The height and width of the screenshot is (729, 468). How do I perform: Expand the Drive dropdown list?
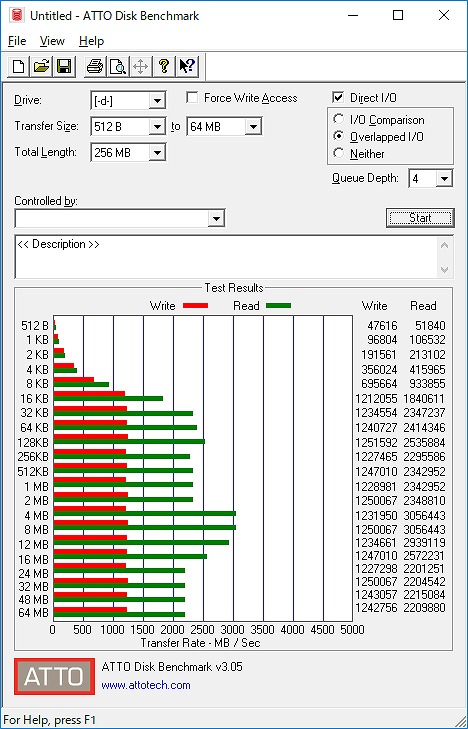point(157,100)
